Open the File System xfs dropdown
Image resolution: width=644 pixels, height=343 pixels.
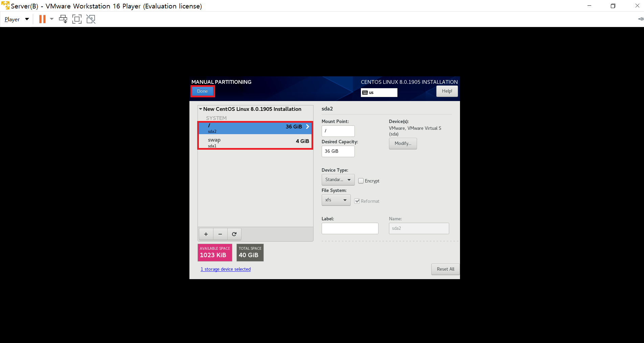click(x=336, y=200)
